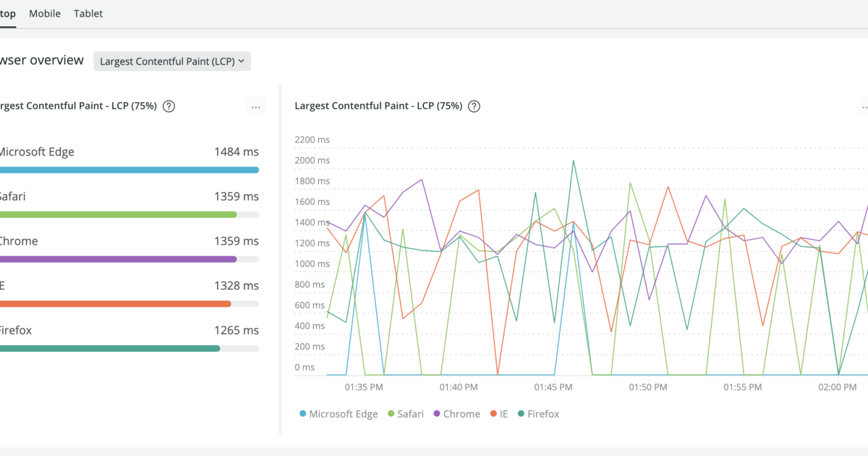Switch to the Mobile tab

(x=45, y=13)
